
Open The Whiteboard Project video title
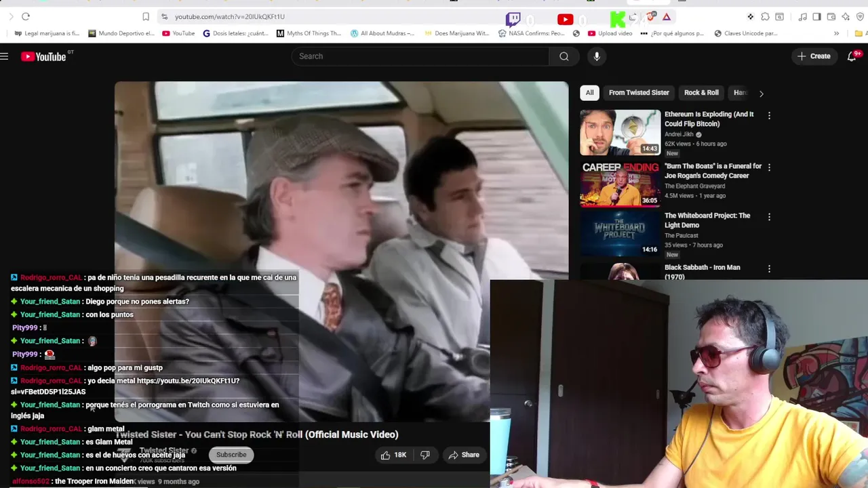(x=707, y=220)
